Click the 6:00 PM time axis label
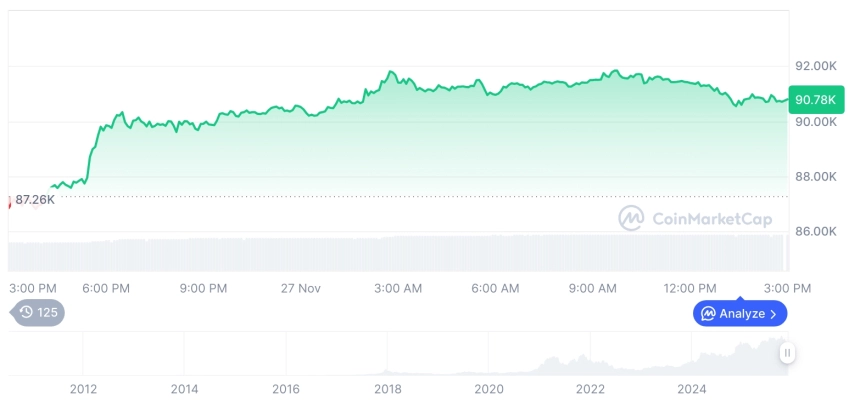 (106, 289)
